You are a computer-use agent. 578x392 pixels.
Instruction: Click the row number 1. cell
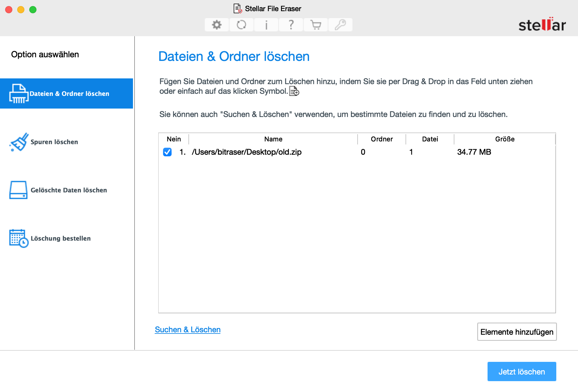182,152
